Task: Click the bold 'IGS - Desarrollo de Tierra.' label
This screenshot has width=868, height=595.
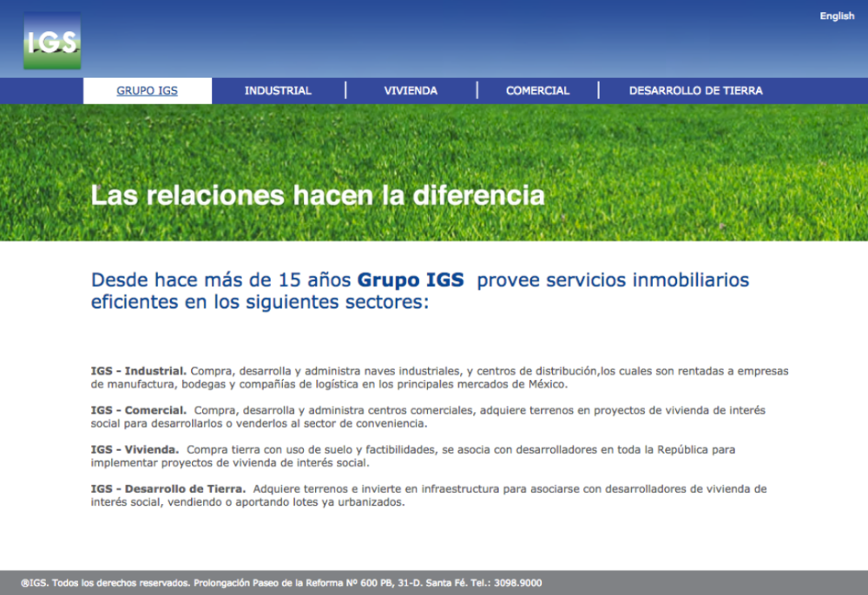Action: pyautogui.click(x=168, y=489)
